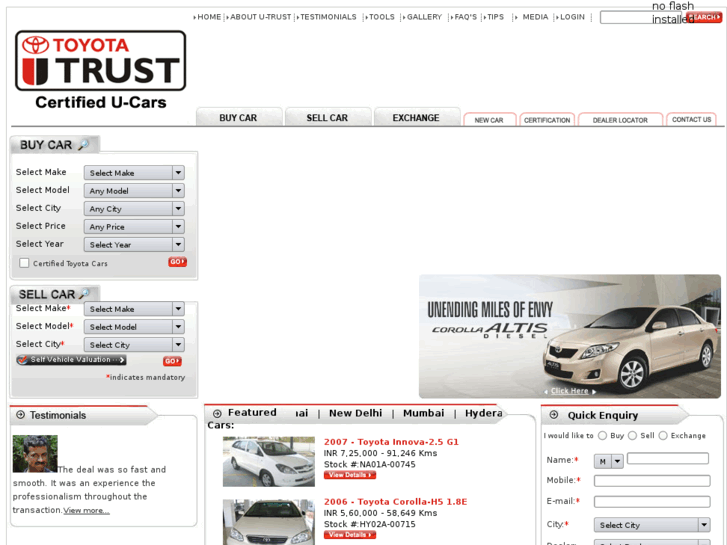The width and height of the screenshot is (727, 545).
Task: Click the Testimonials circle arrow icon
Action: coord(20,415)
